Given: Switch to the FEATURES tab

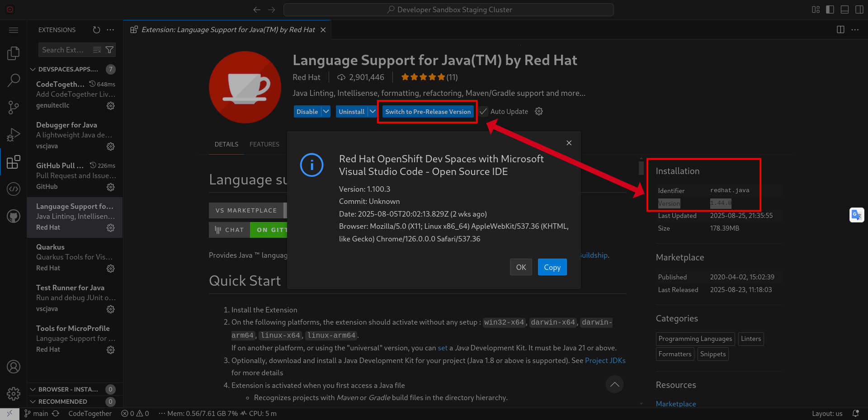Looking at the screenshot, I should point(264,144).
